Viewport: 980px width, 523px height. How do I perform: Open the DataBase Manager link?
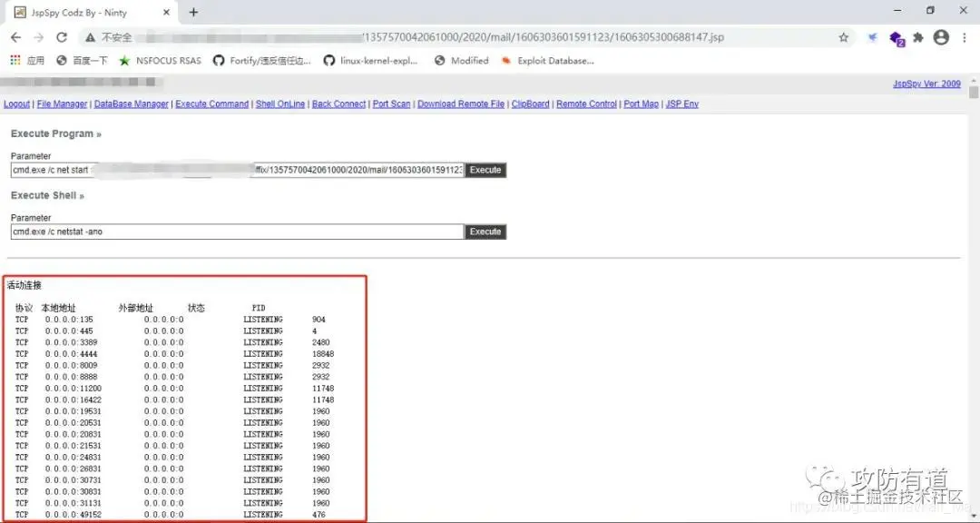point(132,104)
